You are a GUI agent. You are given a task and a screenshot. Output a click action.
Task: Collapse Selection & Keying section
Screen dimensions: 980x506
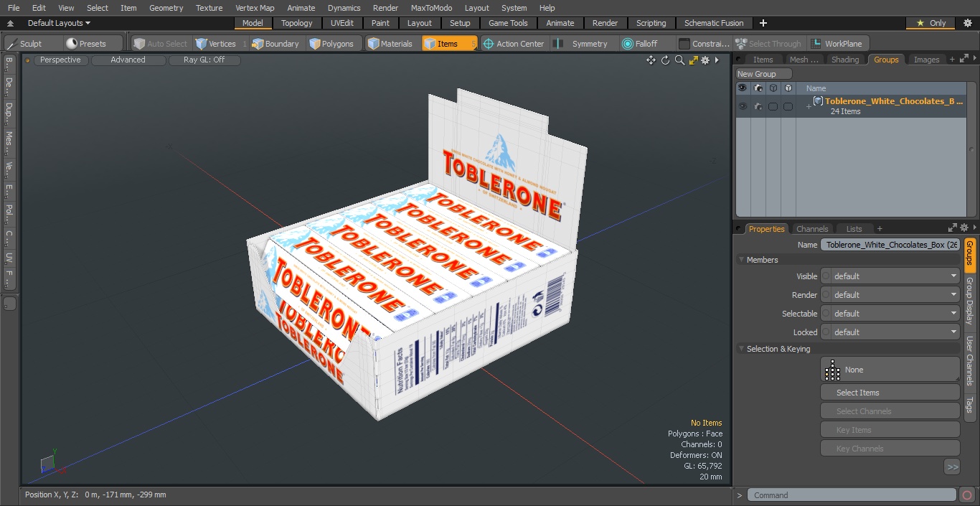pos(741,349)
